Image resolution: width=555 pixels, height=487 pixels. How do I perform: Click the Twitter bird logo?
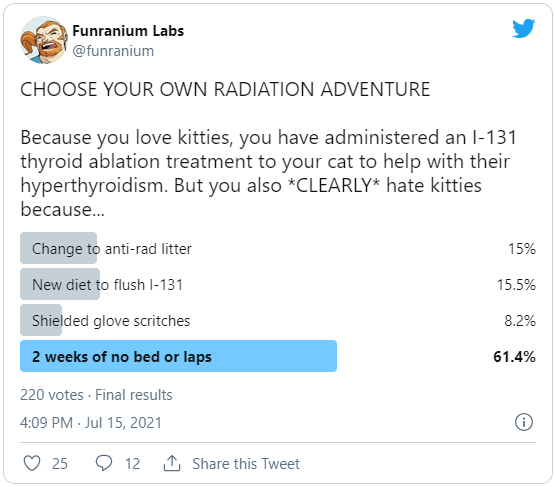[523, 28]
